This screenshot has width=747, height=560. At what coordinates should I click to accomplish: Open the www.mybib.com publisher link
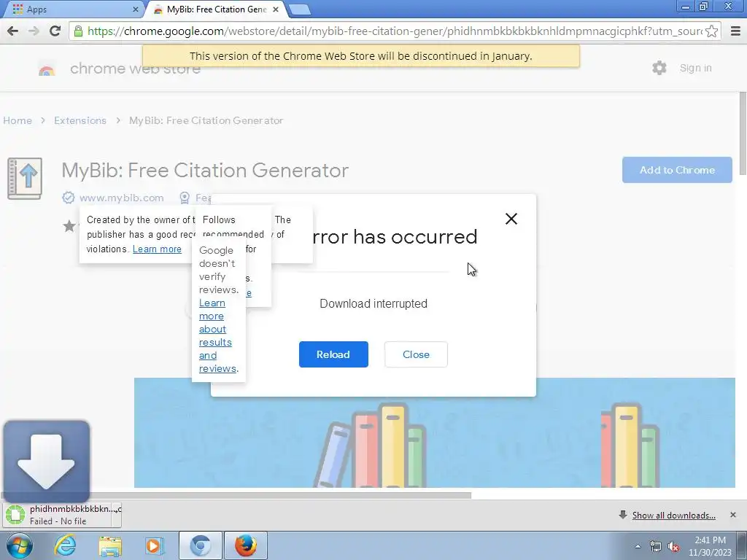click(x=122, y=198)
